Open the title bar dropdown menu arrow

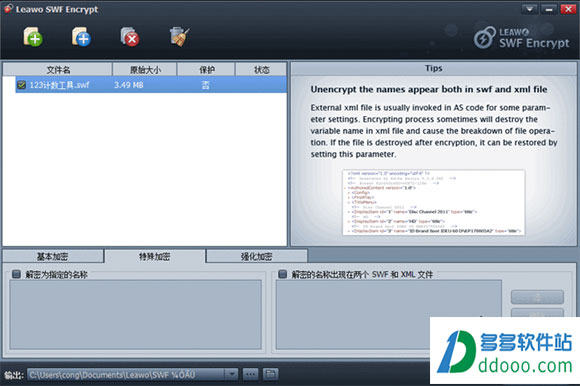(529, 9)
